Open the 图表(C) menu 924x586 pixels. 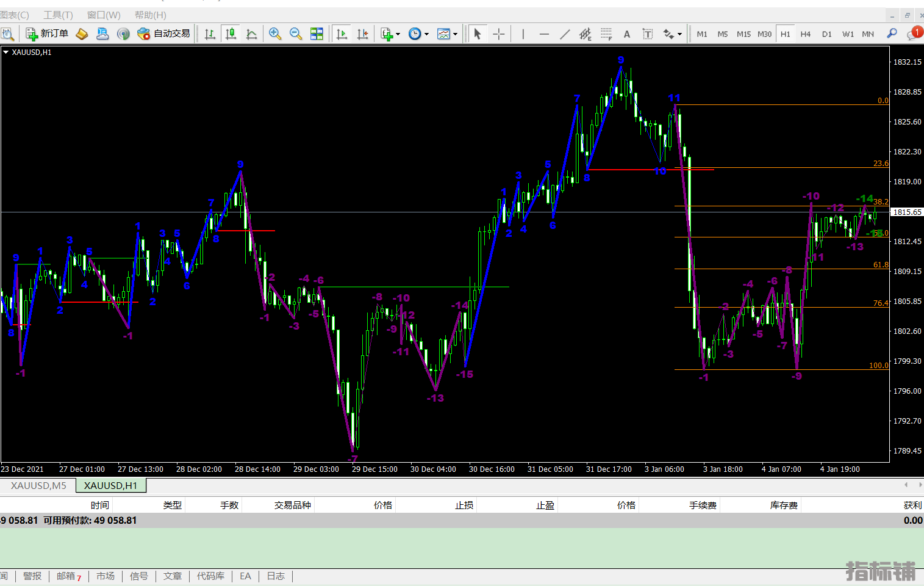coord(15,15)
